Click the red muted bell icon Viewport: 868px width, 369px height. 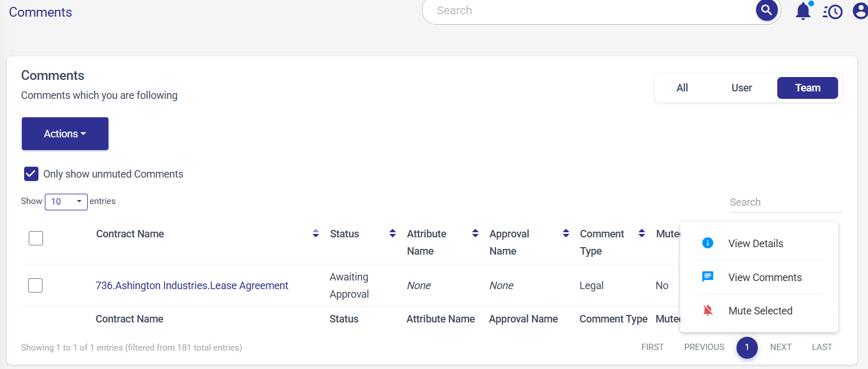708,310
